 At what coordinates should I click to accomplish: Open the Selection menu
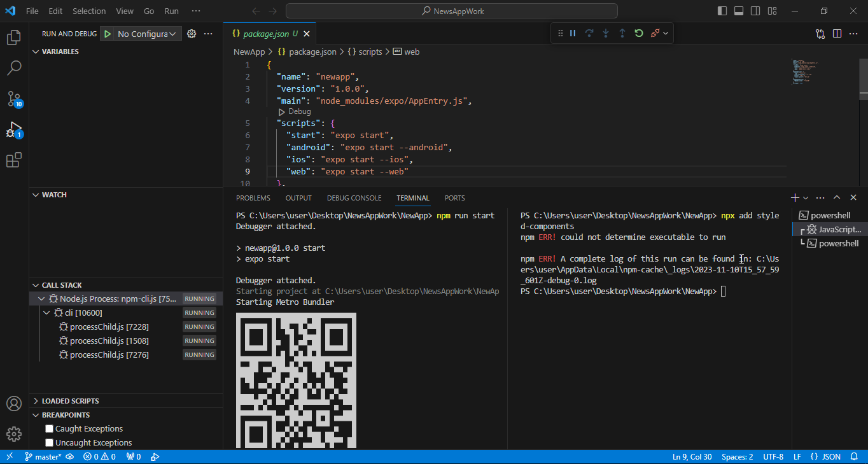coord(89,11)
